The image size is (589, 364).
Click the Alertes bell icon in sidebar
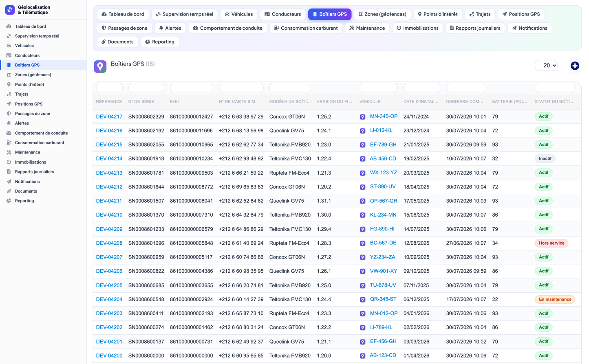pos(9,123)
